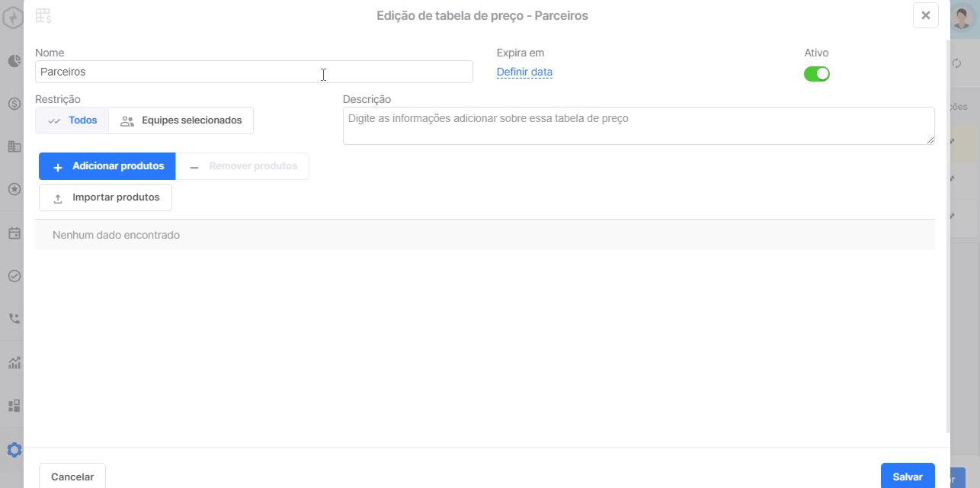Click the Nenhum dado encontrado message row
This screenshot has width=980, height=488.
click(x=485, y=235)
